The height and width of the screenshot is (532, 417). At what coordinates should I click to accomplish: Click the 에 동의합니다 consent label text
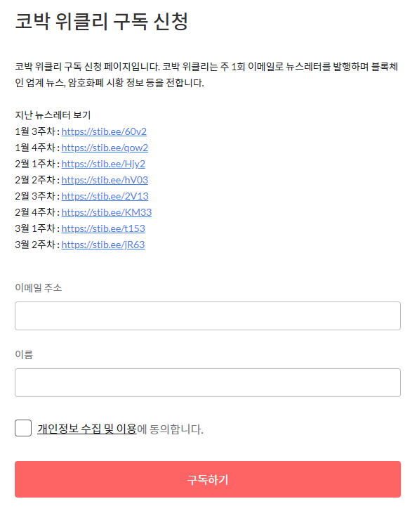pyautogui.click(x=170, y=429)
